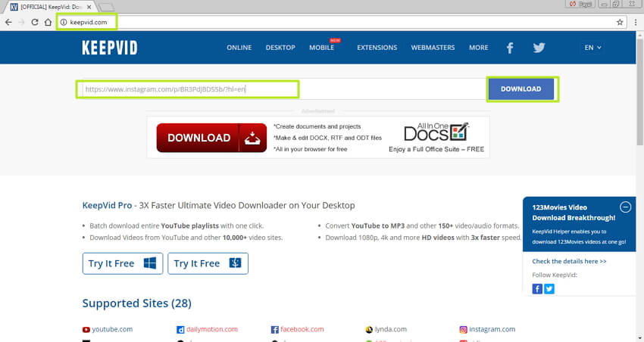Open Chrome three-dot menu

coord(636,22)
